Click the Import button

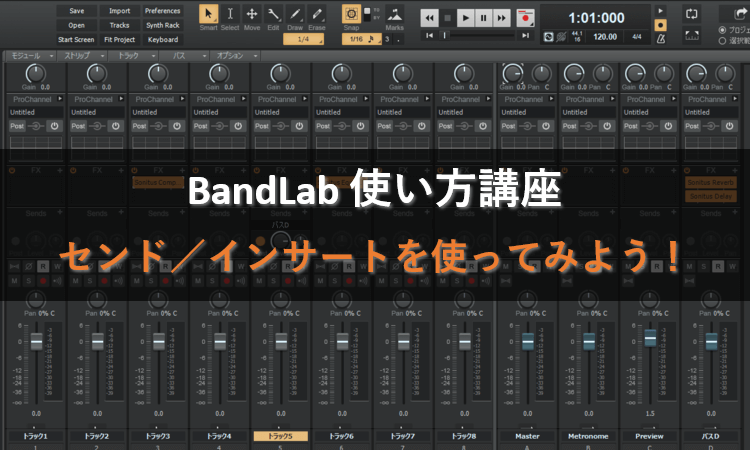(x=119, y=11)
